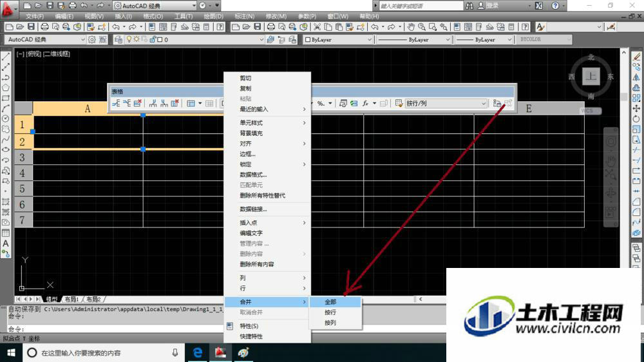Open the 绘图(D) menu
The image size is (644, 362).
point(214,17)
